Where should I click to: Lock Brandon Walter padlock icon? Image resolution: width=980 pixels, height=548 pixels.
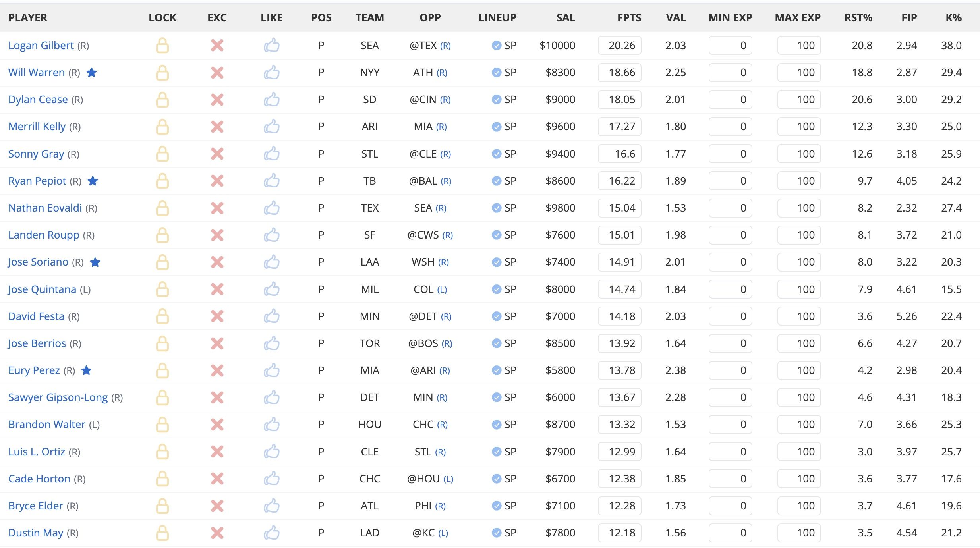(162, 425)
